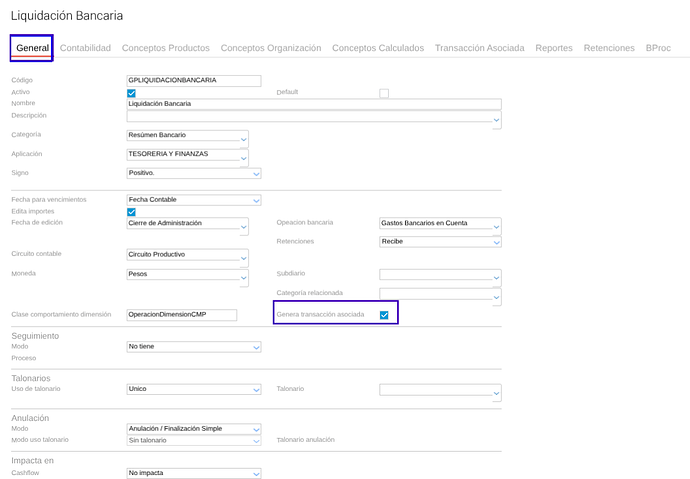The image size is (690, 479).
Task: Uncheck the Activo checkbox
Action: (132, 93)
